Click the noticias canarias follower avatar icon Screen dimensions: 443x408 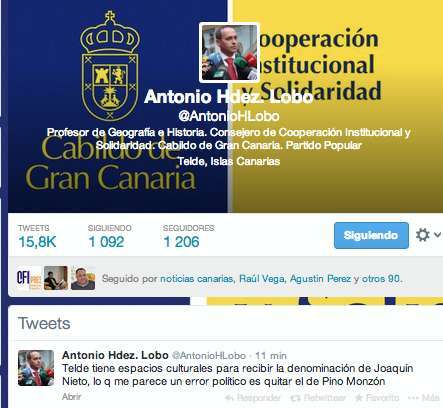pos(29,278)
